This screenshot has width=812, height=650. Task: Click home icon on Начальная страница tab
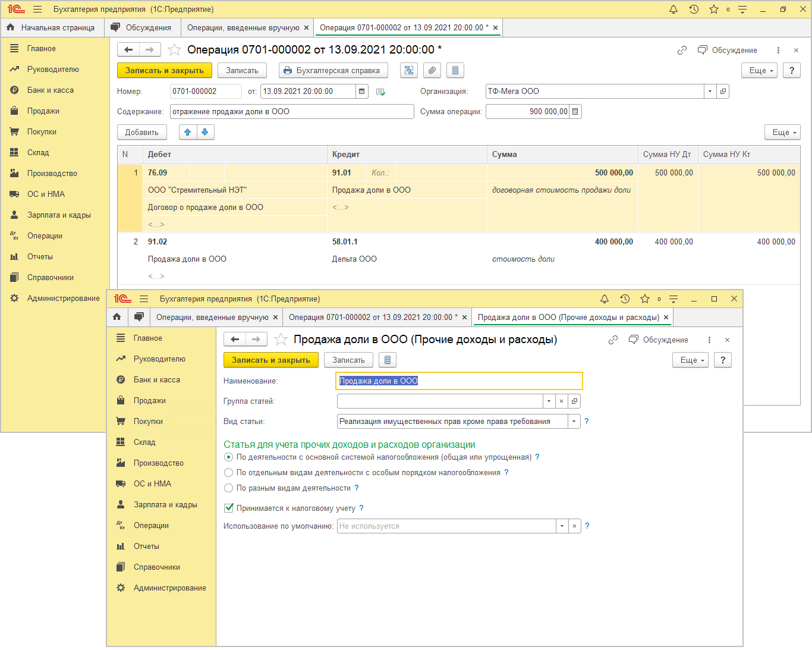pyautogui.click(x=10, y=27)
